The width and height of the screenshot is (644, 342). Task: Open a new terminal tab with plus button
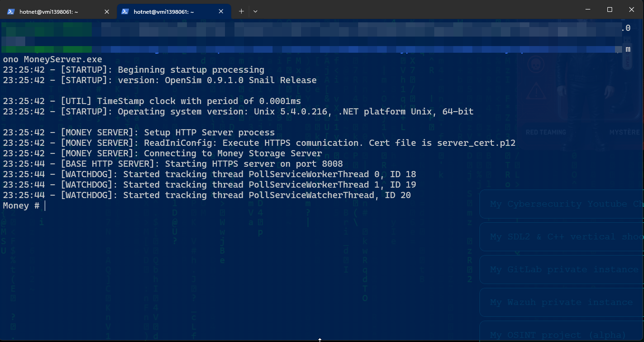tap(241, 11)
